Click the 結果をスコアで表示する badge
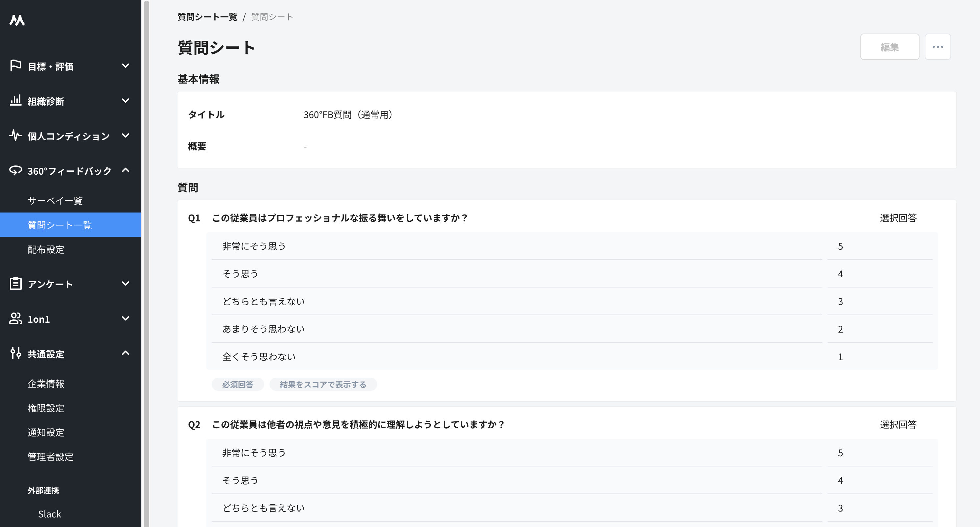The height and width of the screenshot is (527, 980). point(323,385)
